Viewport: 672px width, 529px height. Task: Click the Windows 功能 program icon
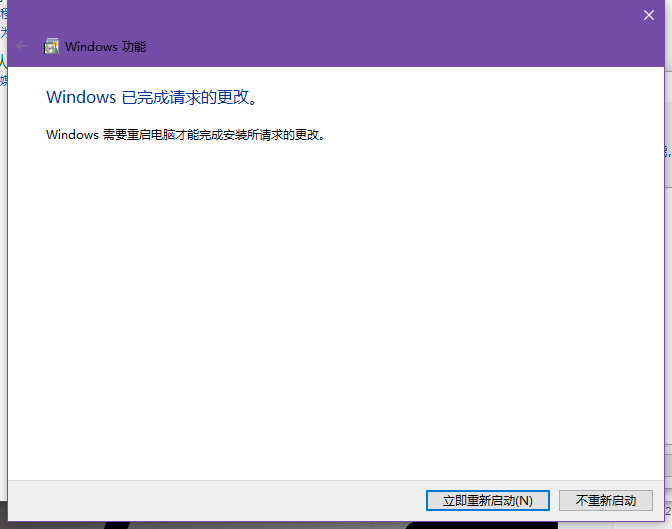tap(51, 46)
